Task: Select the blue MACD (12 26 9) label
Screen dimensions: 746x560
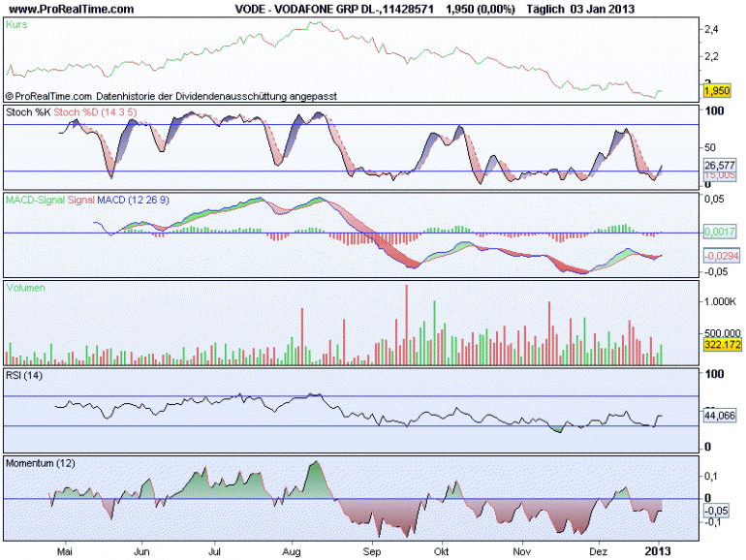Action: 134,200
